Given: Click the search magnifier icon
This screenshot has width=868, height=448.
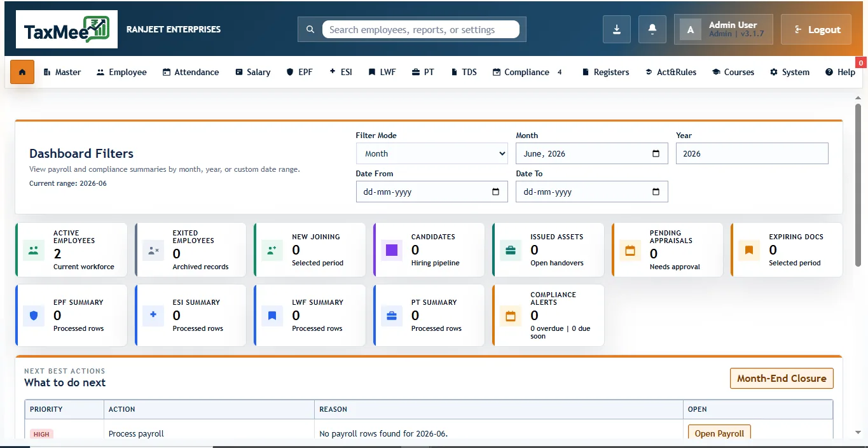Looking at the screenshot, I should pyautogui.click(x=310, y=29).
